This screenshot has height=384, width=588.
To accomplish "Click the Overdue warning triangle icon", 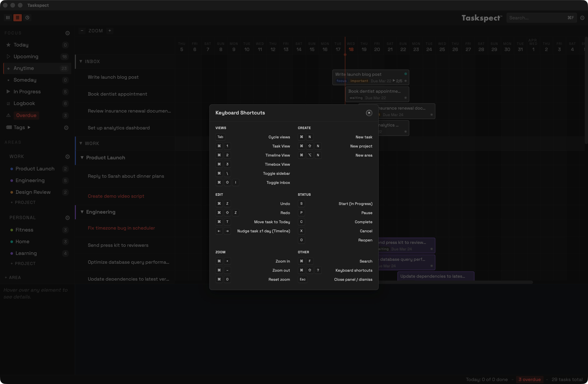I will pyautogui.click(x=8, y=115).
